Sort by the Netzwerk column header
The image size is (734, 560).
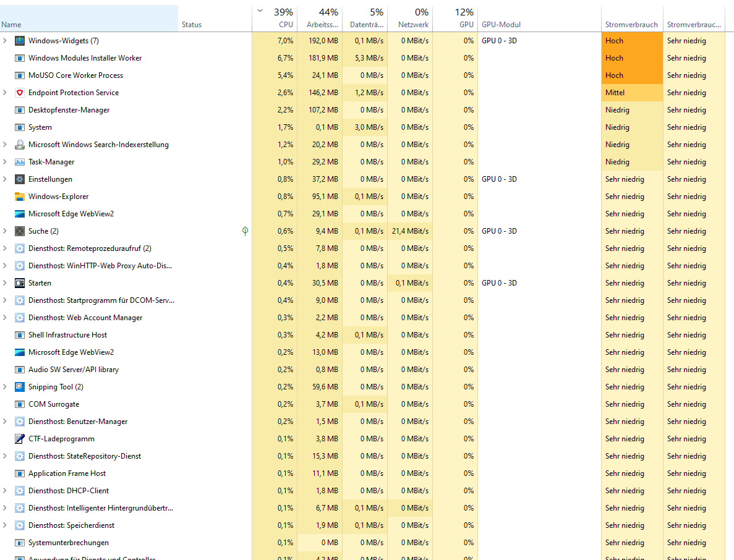coord(410,19)
